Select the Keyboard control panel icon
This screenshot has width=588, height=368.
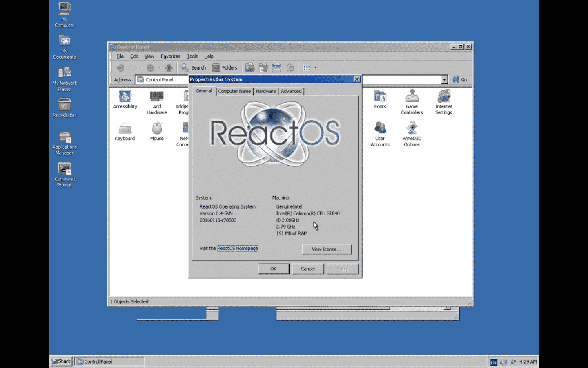pos(125,132)
